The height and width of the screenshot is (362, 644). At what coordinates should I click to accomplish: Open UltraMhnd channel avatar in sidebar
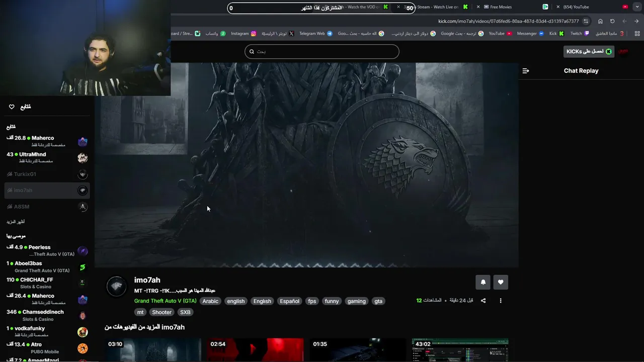(83, 158)
